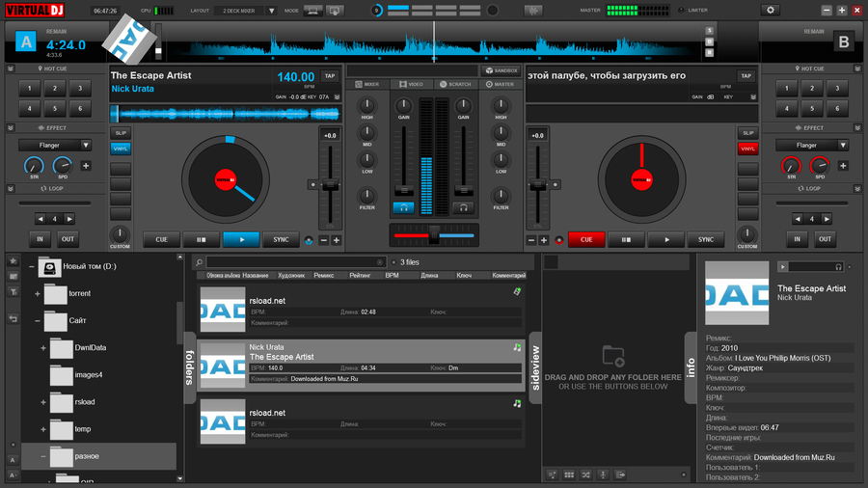
Task: Switch to the MASTER tab
Action: (500, 84)
